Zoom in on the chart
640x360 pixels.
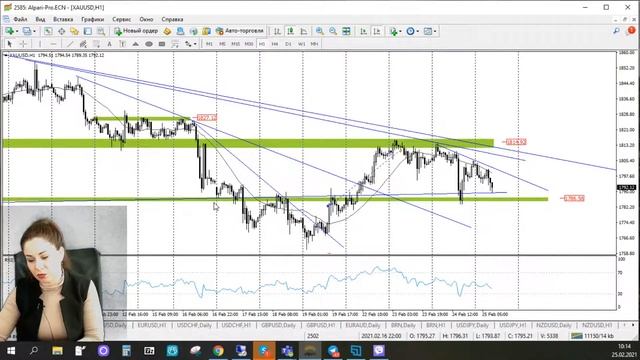click(320, 31)
